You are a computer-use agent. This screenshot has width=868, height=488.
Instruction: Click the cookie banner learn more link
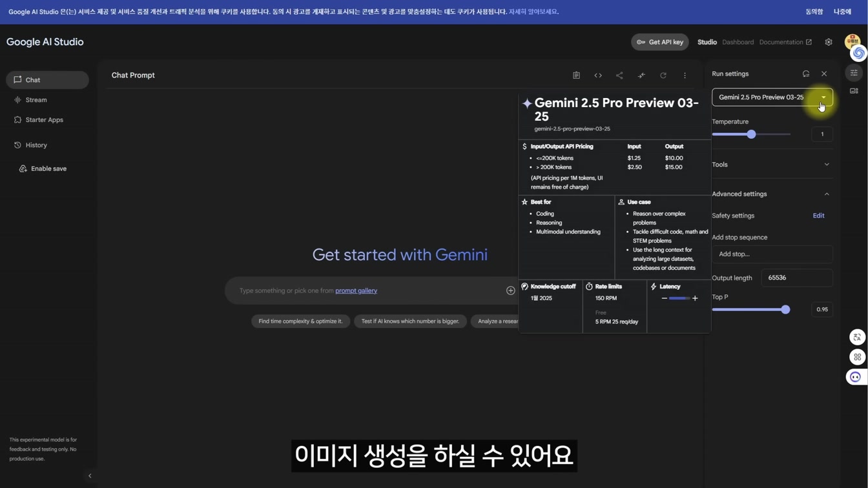[x=533, y=12]
